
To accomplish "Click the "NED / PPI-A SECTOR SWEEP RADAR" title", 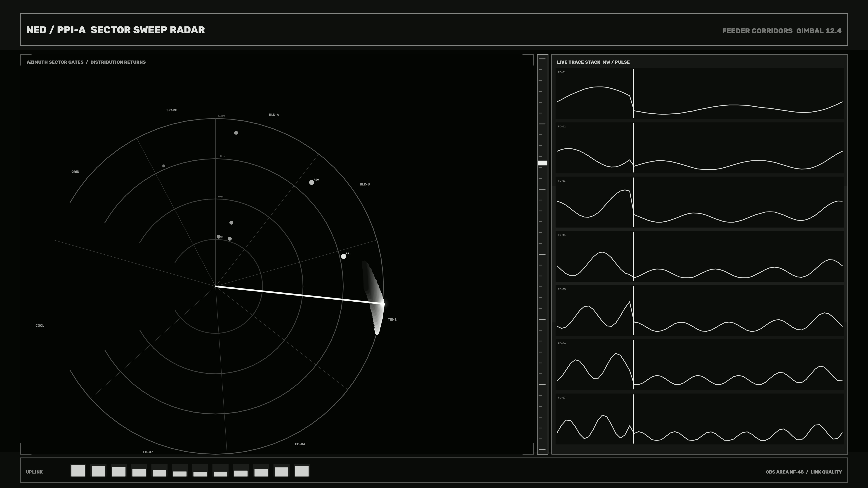I will [116, 30].
